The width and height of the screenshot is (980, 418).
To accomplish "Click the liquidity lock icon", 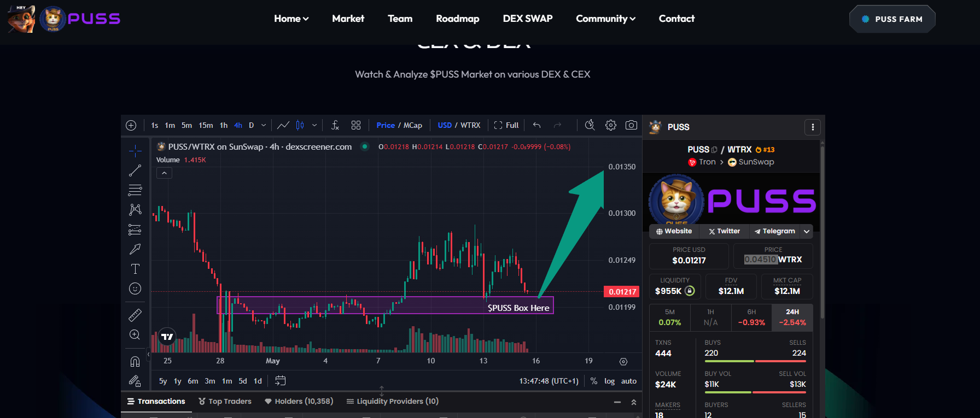I will pyautogui.click(x=690, y=291).
